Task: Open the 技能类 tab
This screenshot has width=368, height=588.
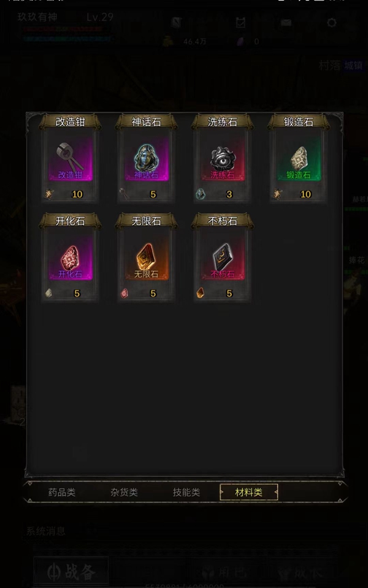Action: (186, 492)
